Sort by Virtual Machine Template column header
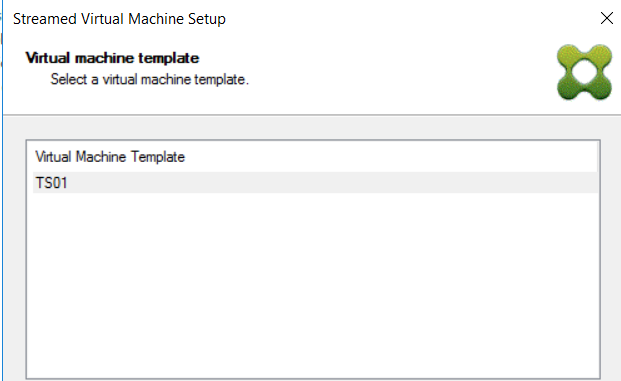The width and height of the screenshot is (621, 381). 315,157
